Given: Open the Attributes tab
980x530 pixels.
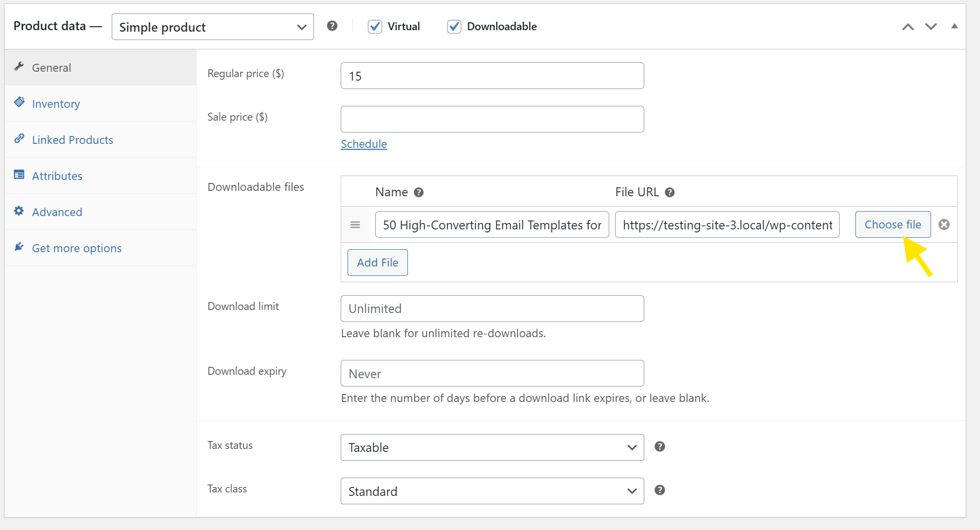Looking at the screenshot, I should 100,176.
